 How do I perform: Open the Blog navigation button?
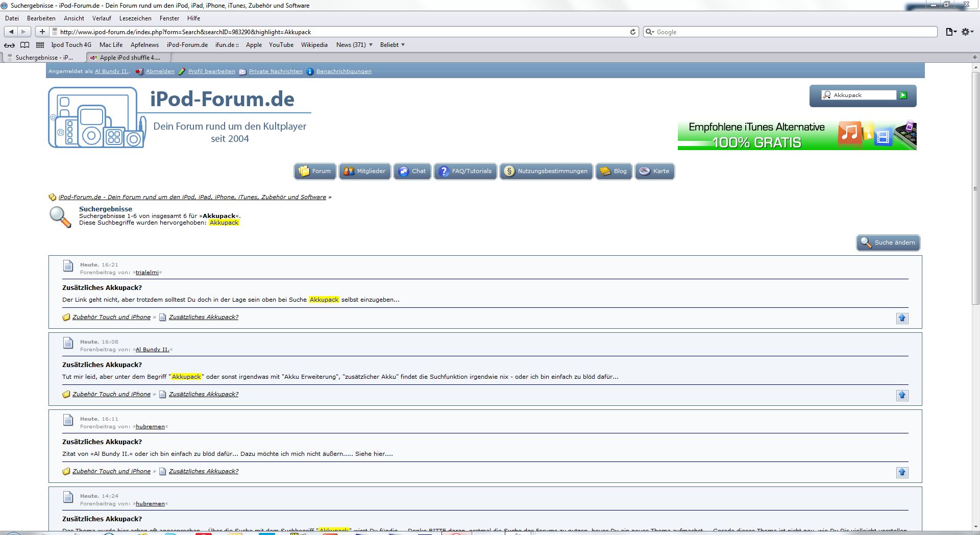(614, 171)
